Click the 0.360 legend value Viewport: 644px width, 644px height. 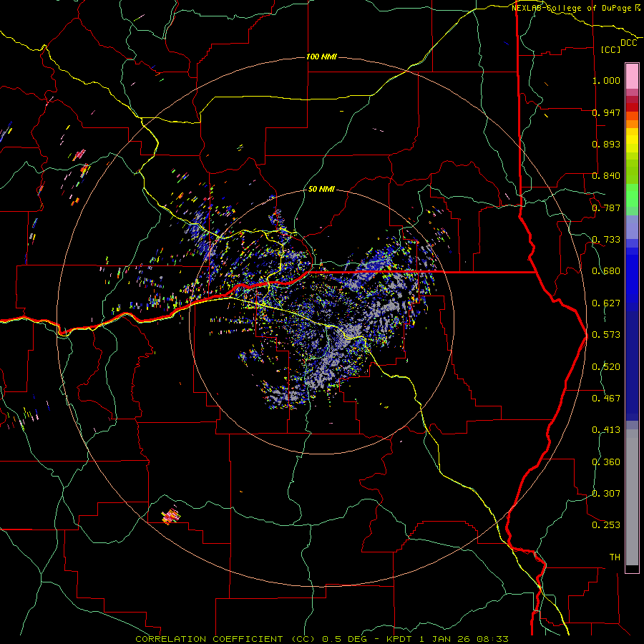606,462
